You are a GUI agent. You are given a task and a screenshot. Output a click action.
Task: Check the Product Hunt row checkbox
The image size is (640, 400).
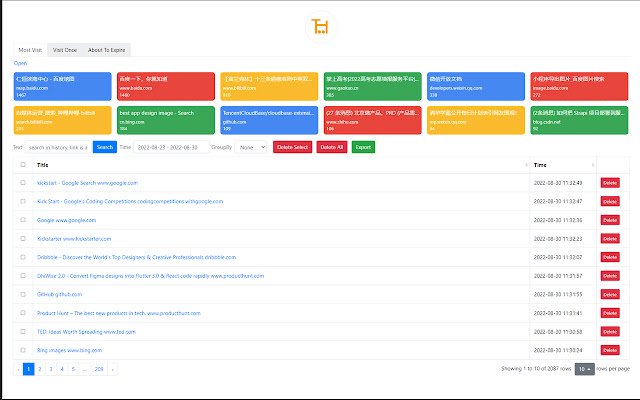(23, 313)
